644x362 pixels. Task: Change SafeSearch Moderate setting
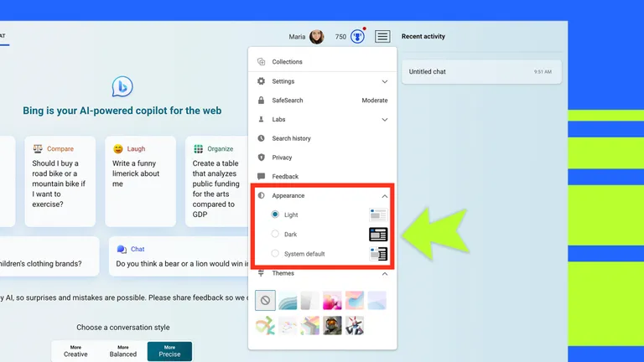[375, 101]
